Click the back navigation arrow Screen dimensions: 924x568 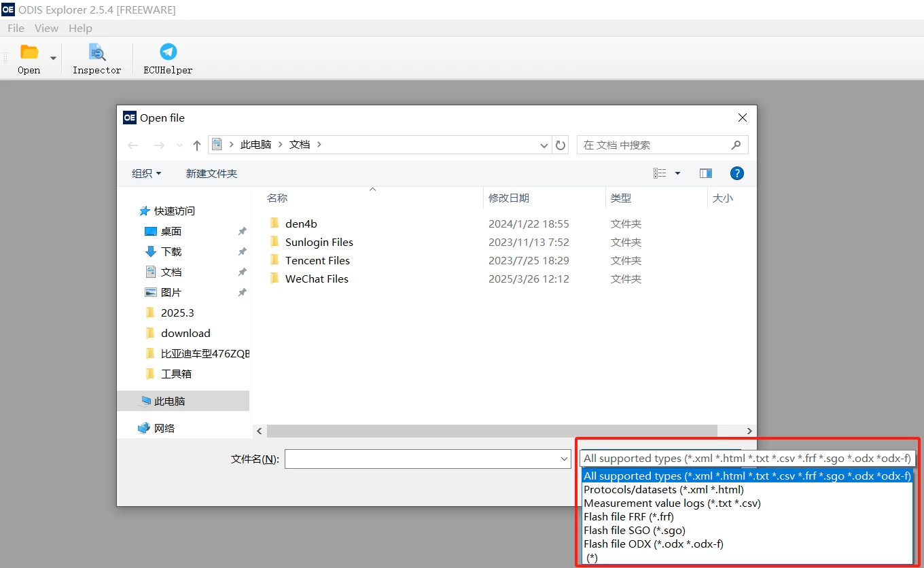(x=133, y=145)
